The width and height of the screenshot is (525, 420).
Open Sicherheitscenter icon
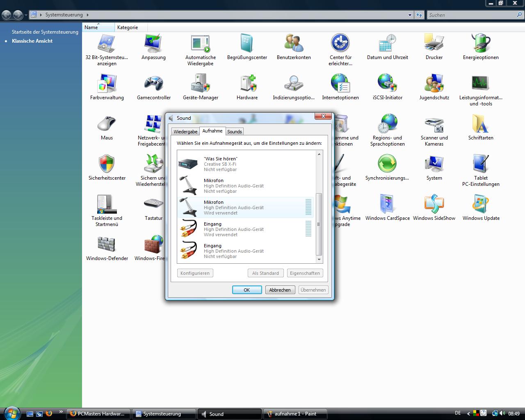tap(107, 167)
